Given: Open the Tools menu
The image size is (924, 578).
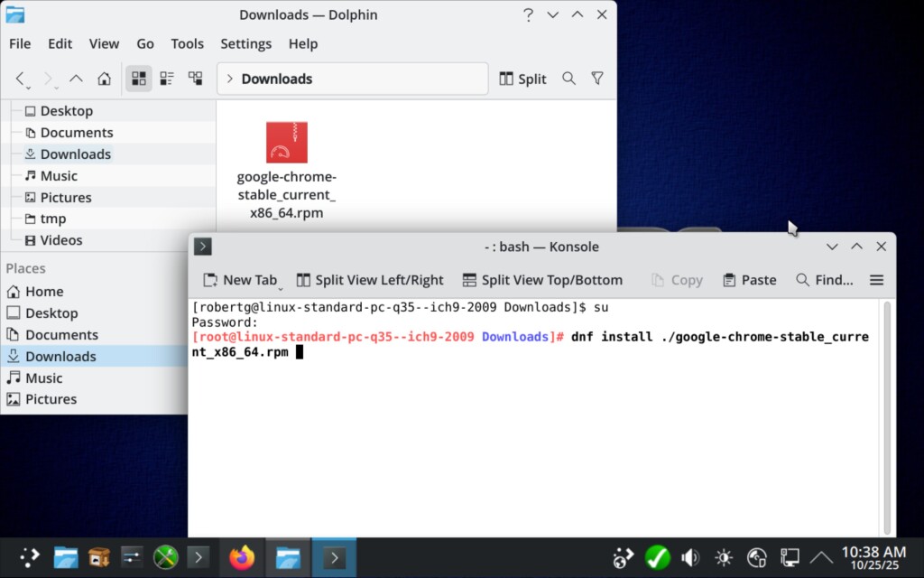Looking at the screenshot, I should coord(187,43).
